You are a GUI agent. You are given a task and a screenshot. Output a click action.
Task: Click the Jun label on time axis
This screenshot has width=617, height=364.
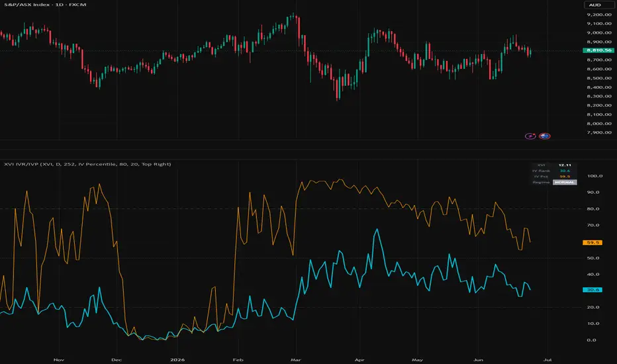click(478, 359)
